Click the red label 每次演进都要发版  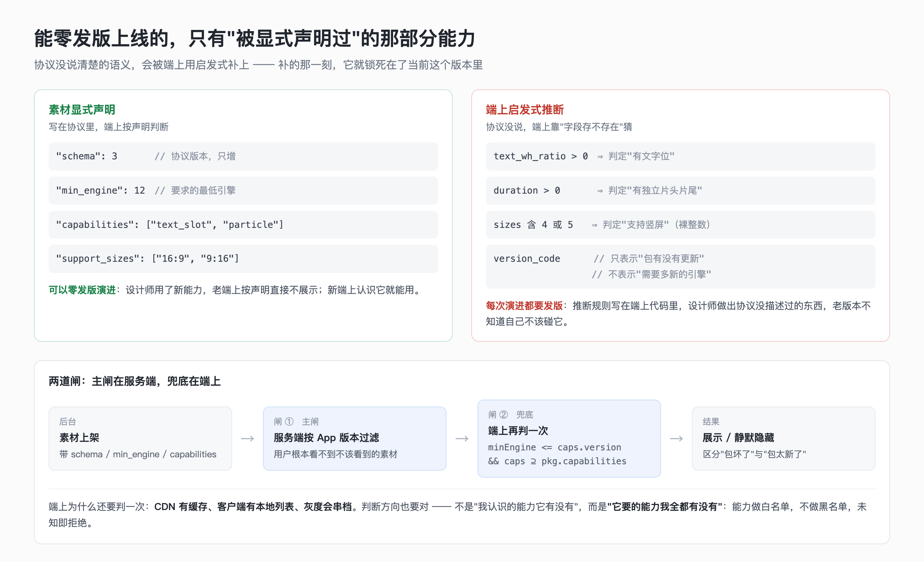click(x=524, y=306)
